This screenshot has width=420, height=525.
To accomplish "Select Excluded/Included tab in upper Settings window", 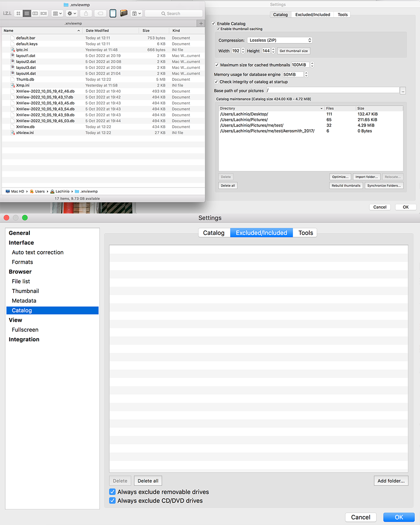I will point(313,14).
